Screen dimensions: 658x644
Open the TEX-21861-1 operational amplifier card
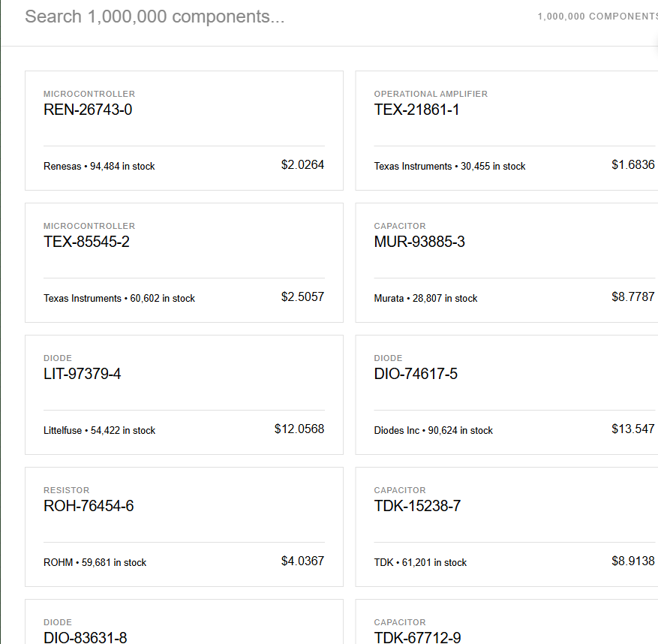506,131
